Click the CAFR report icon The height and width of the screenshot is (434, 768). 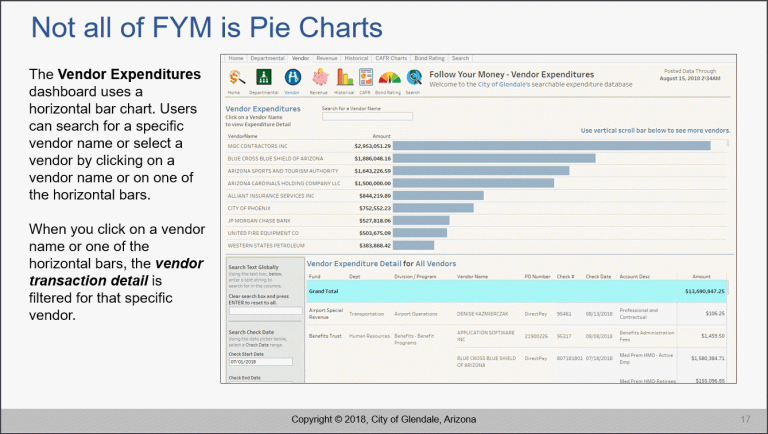click(366, 78)
